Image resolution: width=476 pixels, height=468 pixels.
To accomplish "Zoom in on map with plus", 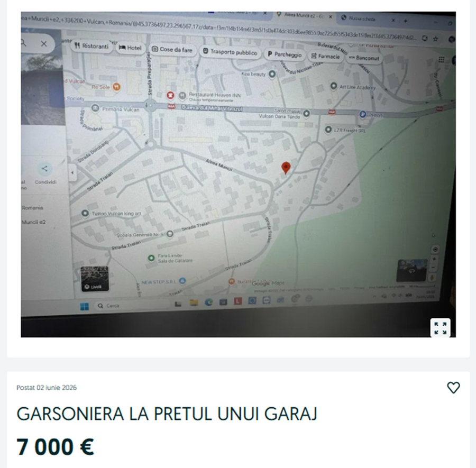I will [434, 259].
